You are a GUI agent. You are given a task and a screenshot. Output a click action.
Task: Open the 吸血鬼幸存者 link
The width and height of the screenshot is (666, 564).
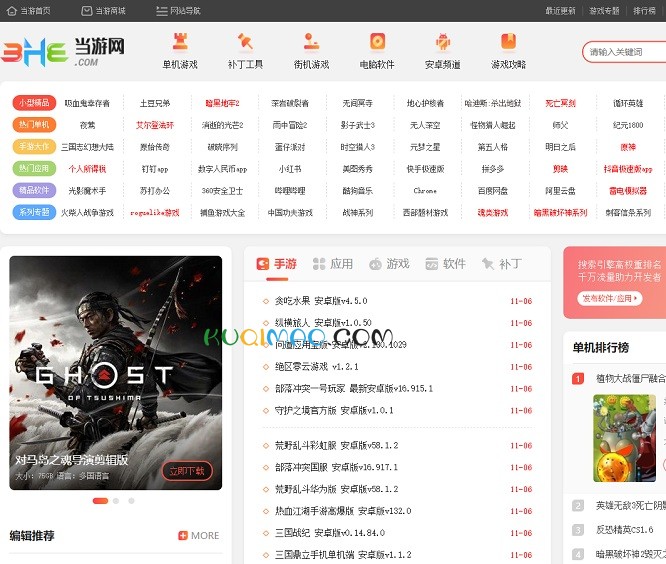(x=87, y=103)
